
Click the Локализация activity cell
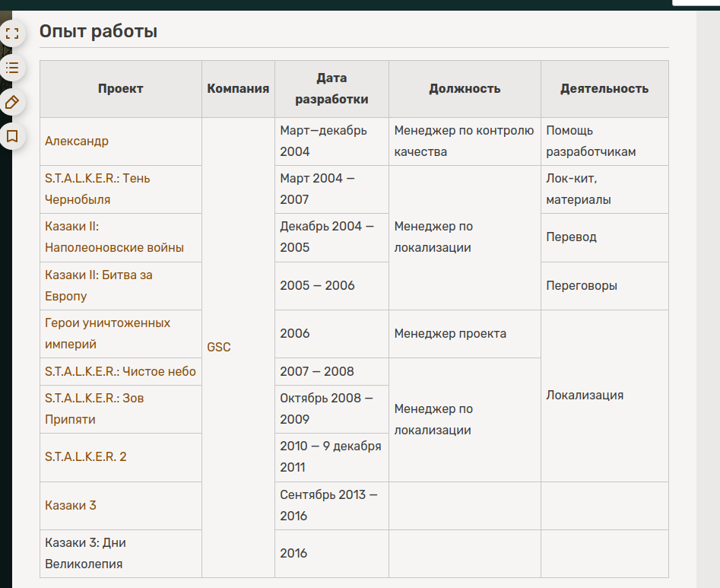coord(604,396)
